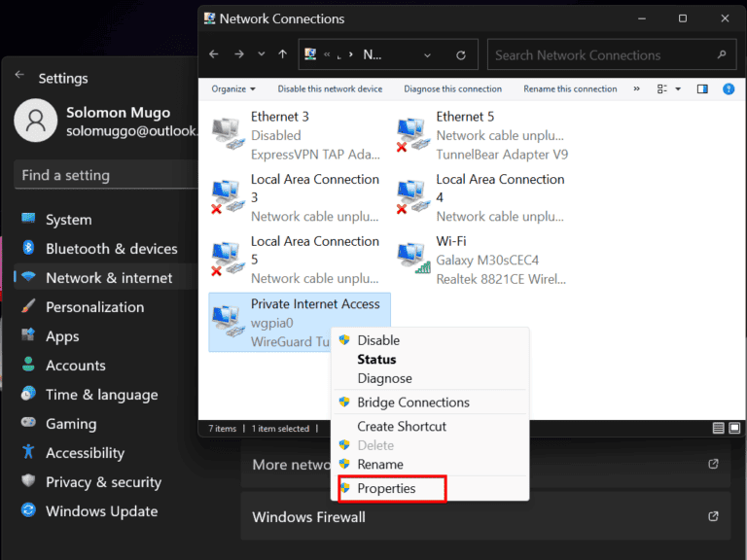Open Windows Update in Settings sidebar
The width and height of the screenshot is (747, 560).
click(101, 511)
